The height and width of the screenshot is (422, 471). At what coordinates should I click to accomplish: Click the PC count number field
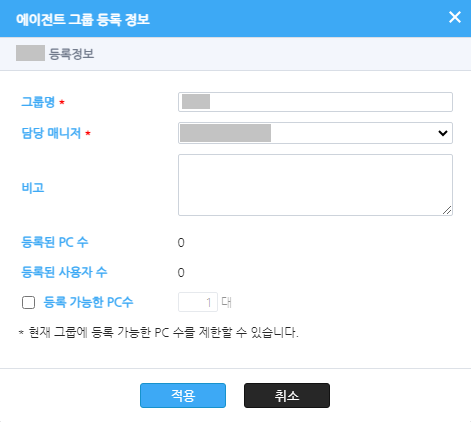coord(198,302)
